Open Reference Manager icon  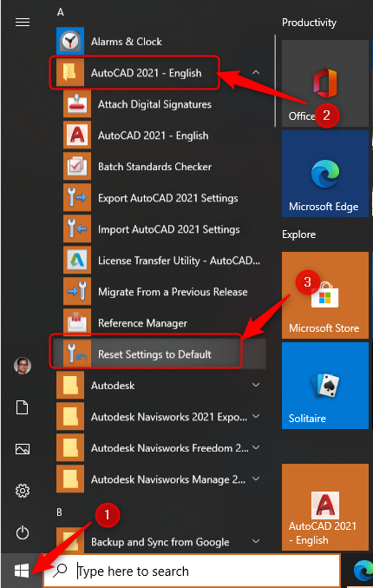(x=77, y=322)
